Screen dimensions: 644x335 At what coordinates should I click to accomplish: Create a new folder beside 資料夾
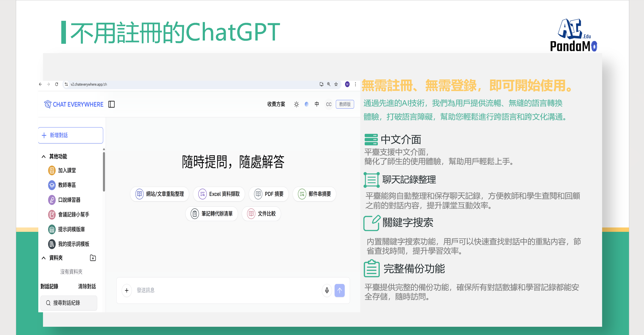pos(92,258)
